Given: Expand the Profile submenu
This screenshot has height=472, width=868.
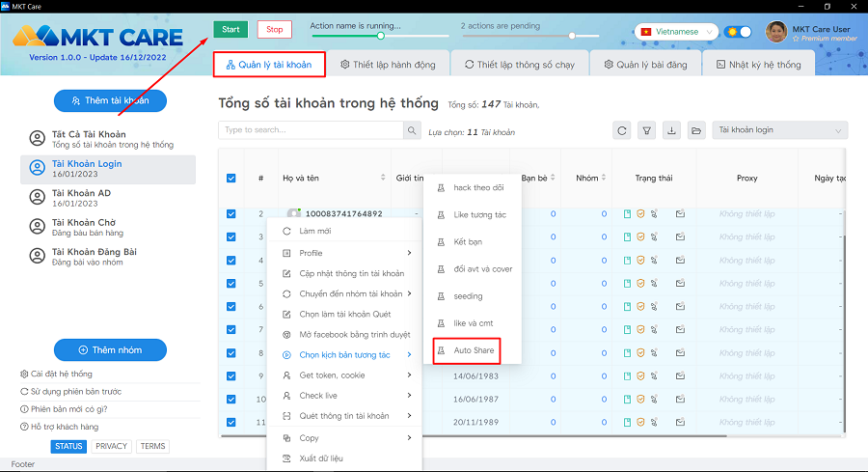Looking at the screenshot, I should [x=409, y=253].
